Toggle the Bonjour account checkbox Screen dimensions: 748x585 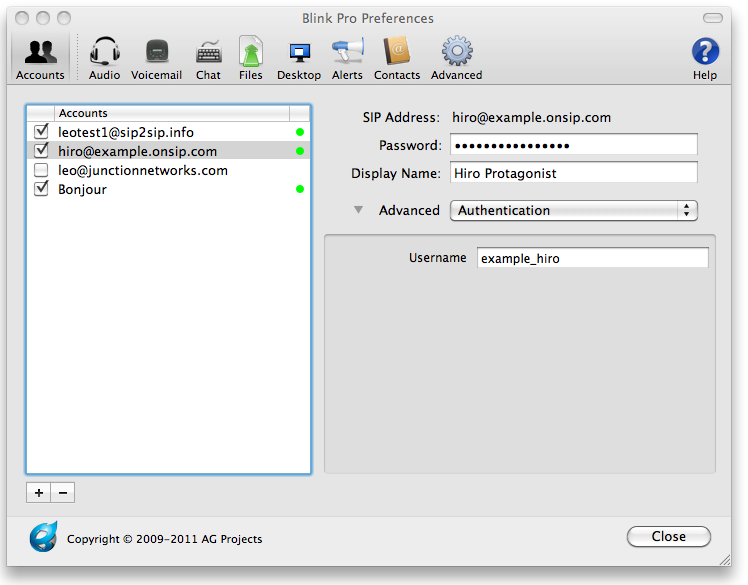tap(42, 188)
